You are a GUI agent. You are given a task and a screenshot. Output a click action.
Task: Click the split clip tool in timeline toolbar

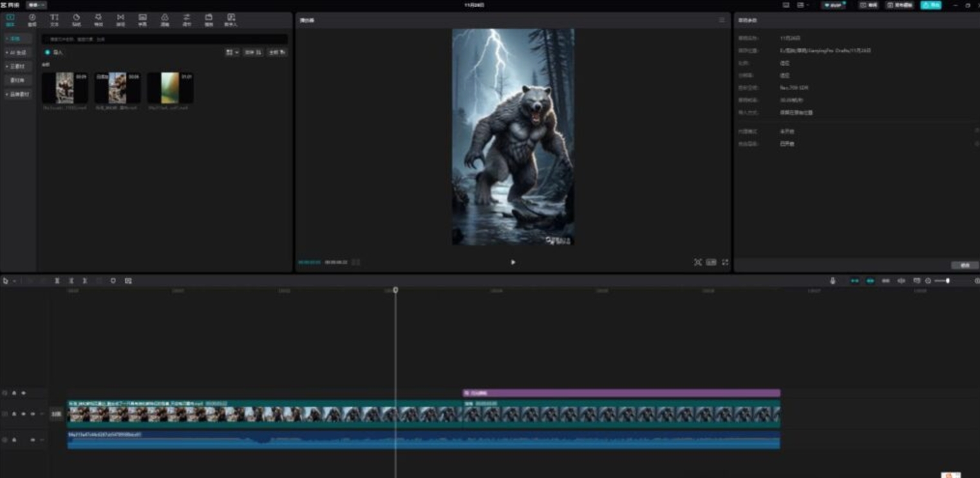[57, 281]
